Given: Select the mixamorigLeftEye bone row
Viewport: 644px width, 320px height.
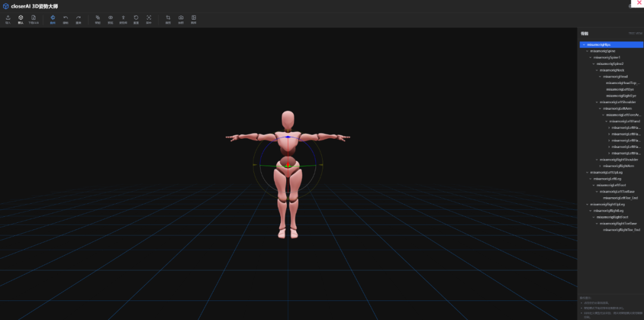Looking at the screenshot, I should [611, 89].
